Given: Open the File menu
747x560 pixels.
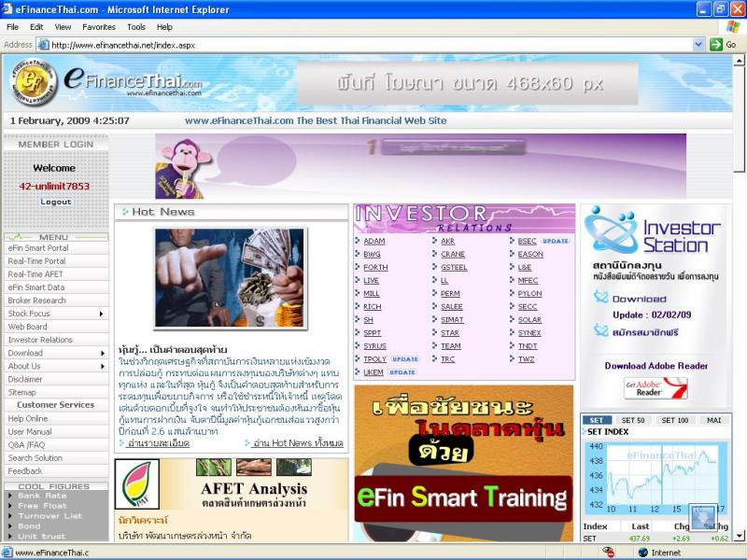Looking at the screenshot, I should [x=12, y=27].
